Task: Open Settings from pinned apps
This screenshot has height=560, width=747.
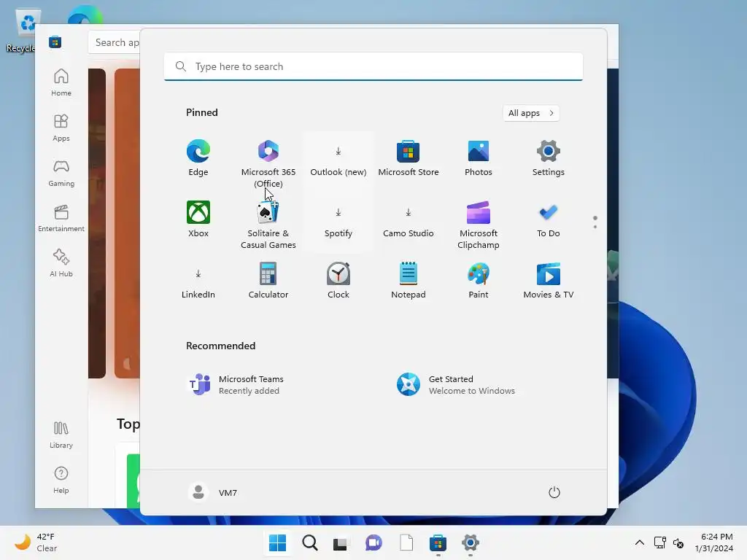Action: (x=549, y=158)
